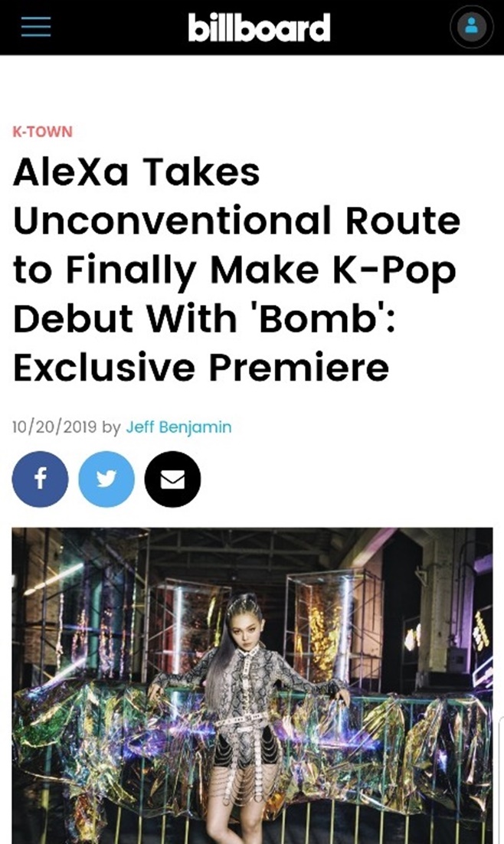Open author Jeff Benjamin's page
The image size is (504, 844).
coord(178,427)
